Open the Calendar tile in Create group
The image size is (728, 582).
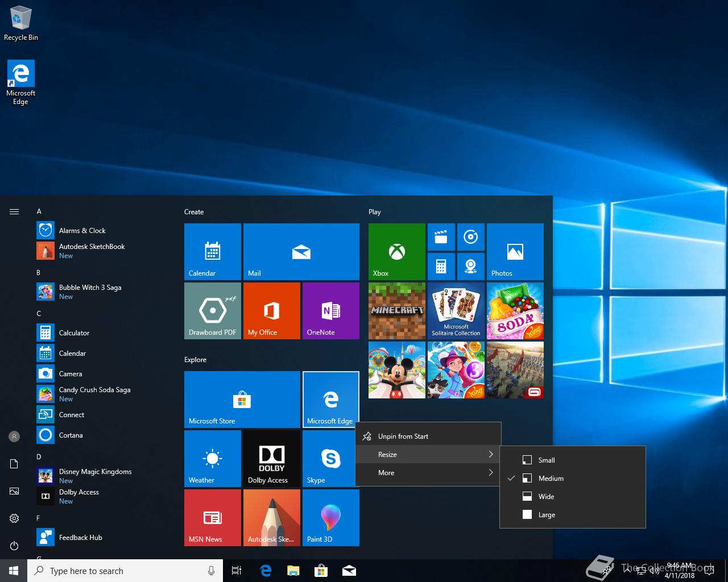(x=213, y=252)
